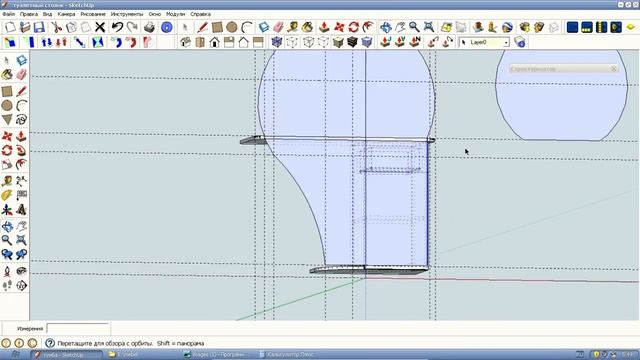Switch to SketchUp taskbar button
Viewport: 640px width, 360px height.
(x=66, y=355)
